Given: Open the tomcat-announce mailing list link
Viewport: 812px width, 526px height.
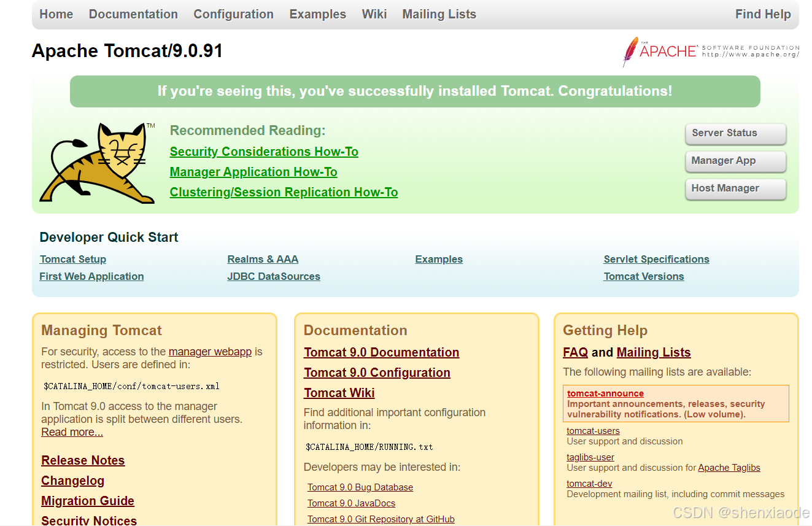Looking at the screenshot, I should [605, 393].
